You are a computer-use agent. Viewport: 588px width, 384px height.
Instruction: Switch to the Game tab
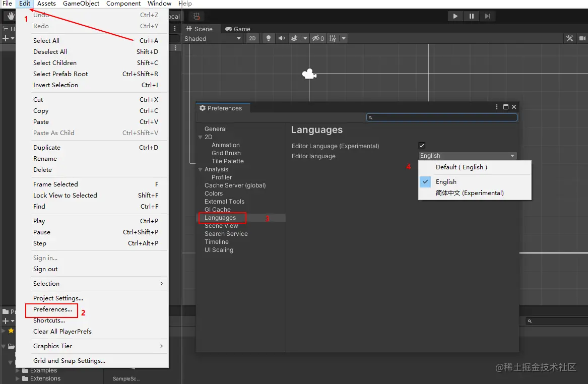[238, 29]
